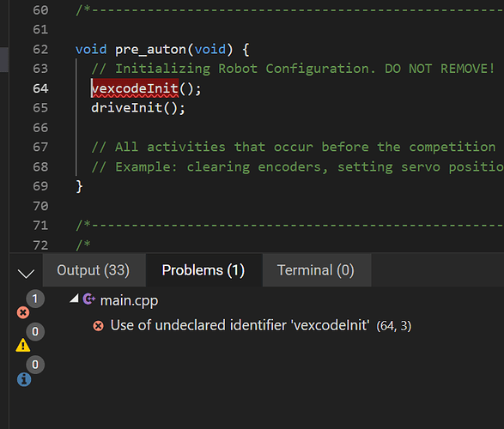This screenshot has width=504, height=429.
Task: Click the driveInit(); call on line 65
Action: click(x=138, y=108)
